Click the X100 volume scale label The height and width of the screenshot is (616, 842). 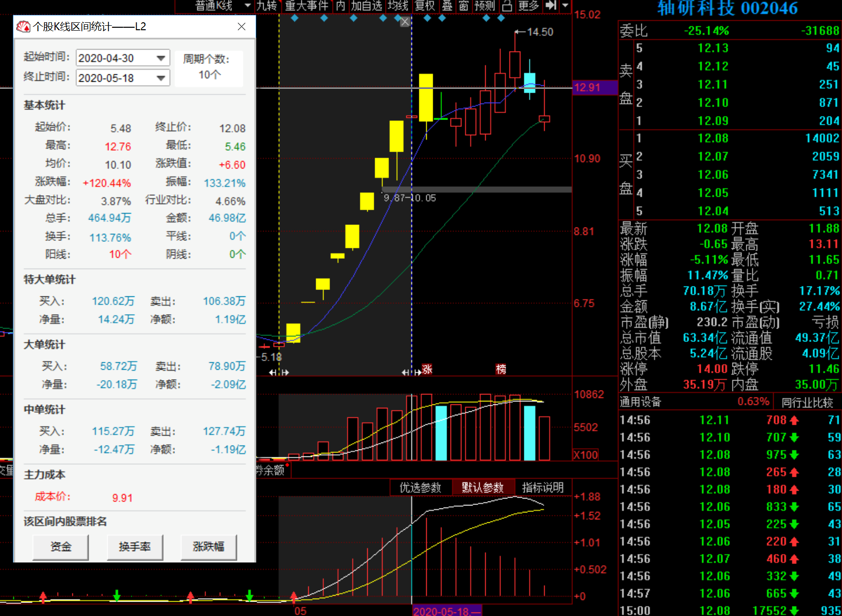point(585,455)
